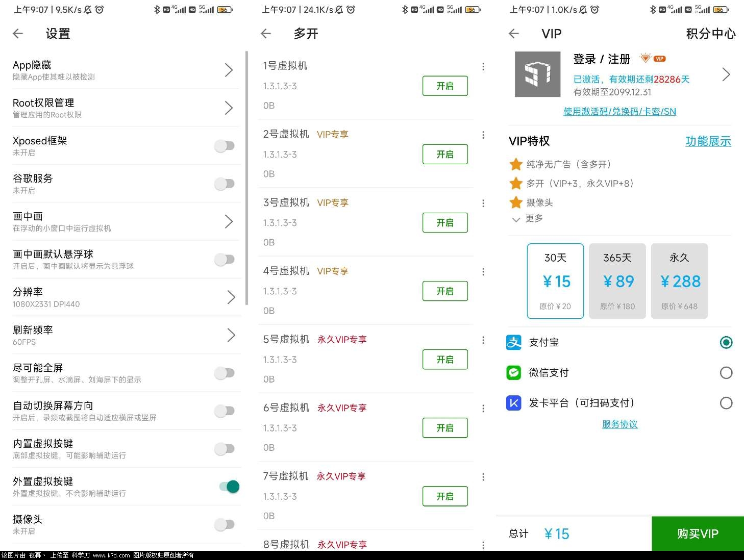Select 发卡平台 payment radio button
The image size is (744, 560).
pos(726,403)
